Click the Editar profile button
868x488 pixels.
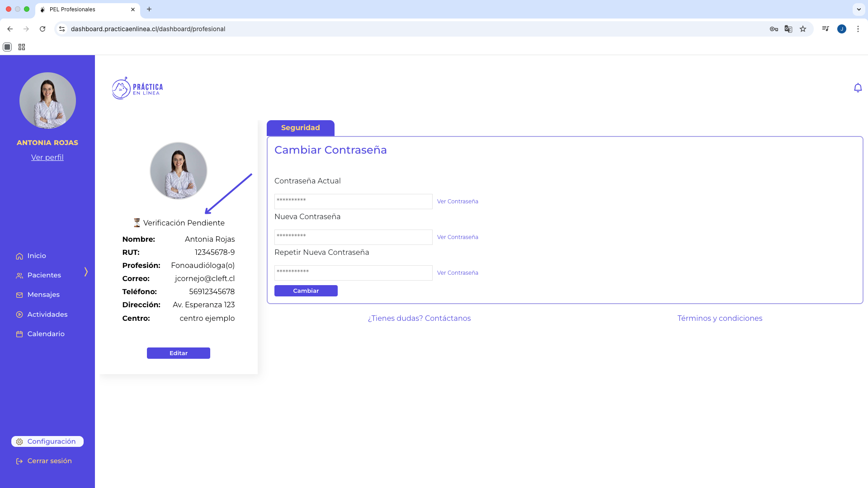pyautogui.click(x=179, y=353)
